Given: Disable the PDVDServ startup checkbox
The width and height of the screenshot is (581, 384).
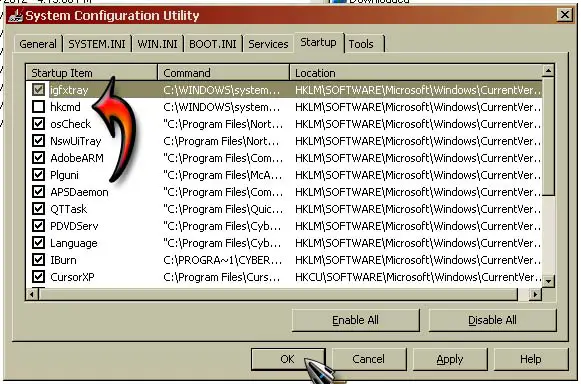Looking at the screenshot, I should [38, 226].
